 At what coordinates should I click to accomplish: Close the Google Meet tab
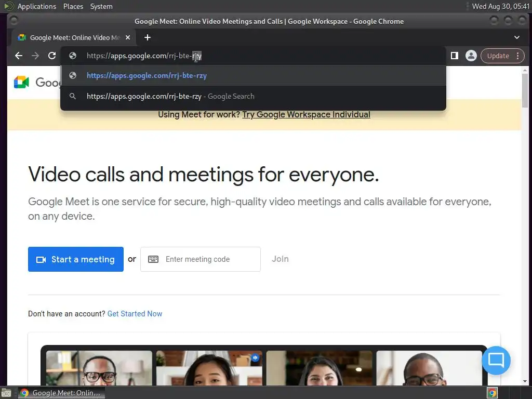(x=128, y=37)
